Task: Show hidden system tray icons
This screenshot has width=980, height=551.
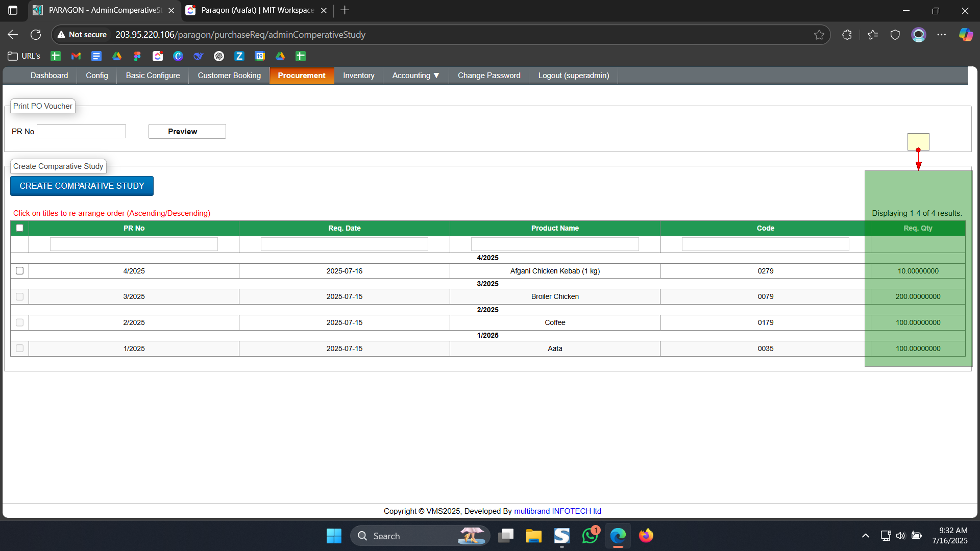Action: [x=865, y=536]
